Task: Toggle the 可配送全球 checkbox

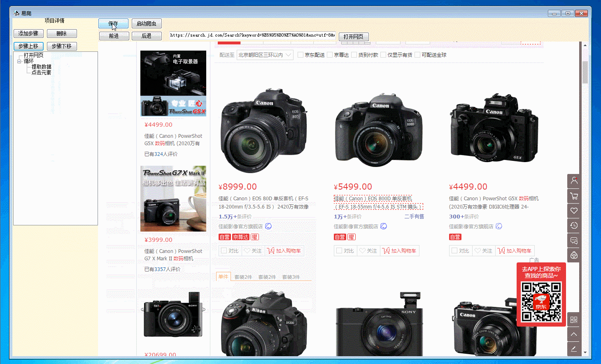Action: [417, 55]
